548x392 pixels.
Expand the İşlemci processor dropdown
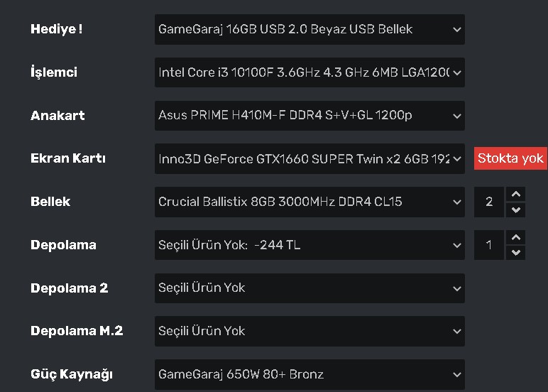point(309,72)
